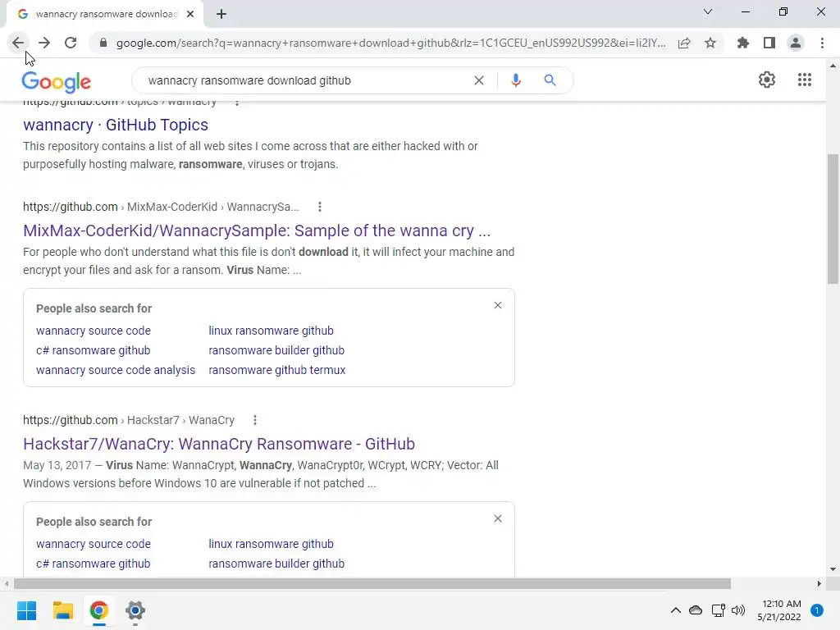Open the clock showing 12:10 AM
Viewport: 840px width, 630px height.
click(x=779, y=610)
